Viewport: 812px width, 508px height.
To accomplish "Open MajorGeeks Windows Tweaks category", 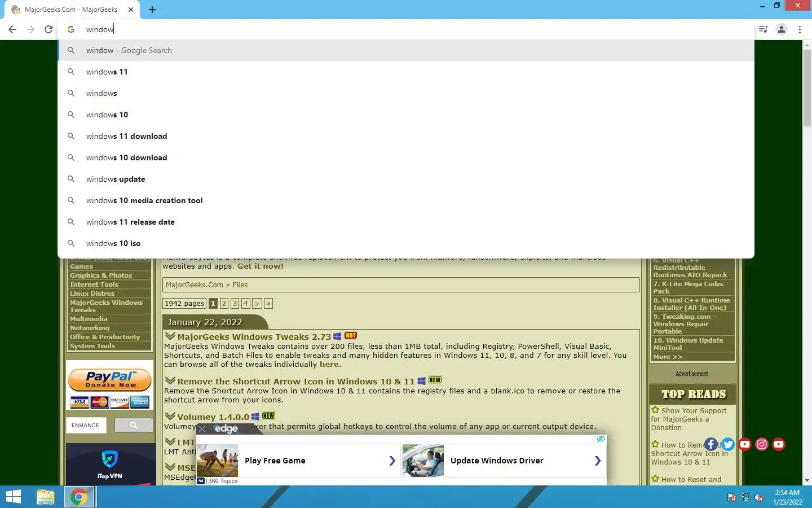I will pos(106,306).
